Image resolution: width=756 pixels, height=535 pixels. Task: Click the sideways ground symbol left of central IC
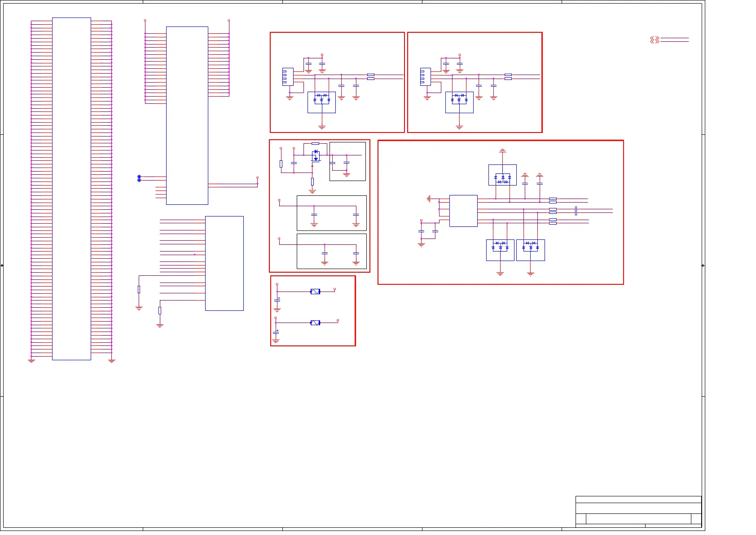[429, 199]
